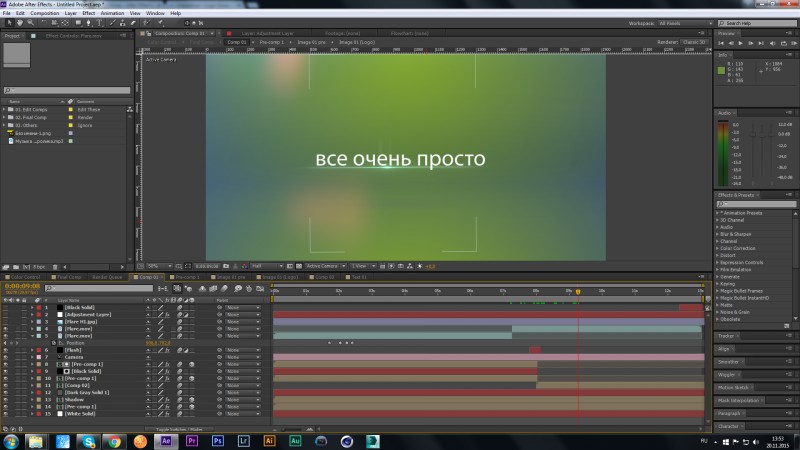Click the Info panel green color swatch
The width and height of the screenshot is (800, 450).
(x=721, y=70)
